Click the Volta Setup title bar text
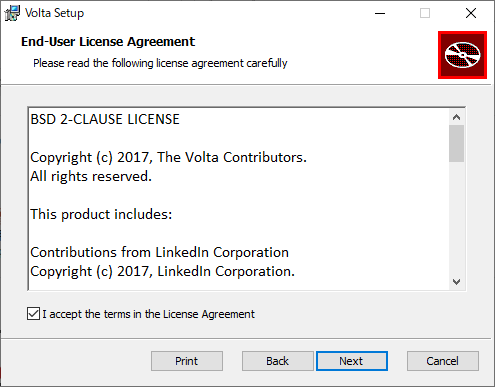The height and width of the screenshot is (387, 495). coord(54,13)
